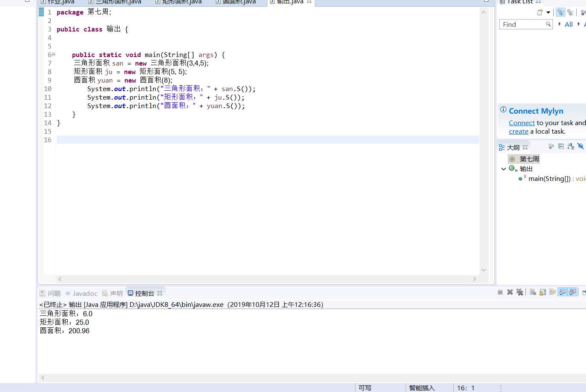Screen dimensions: 586x392
Task: Click the focus on active task outline icon
Action: pos(552,146)
